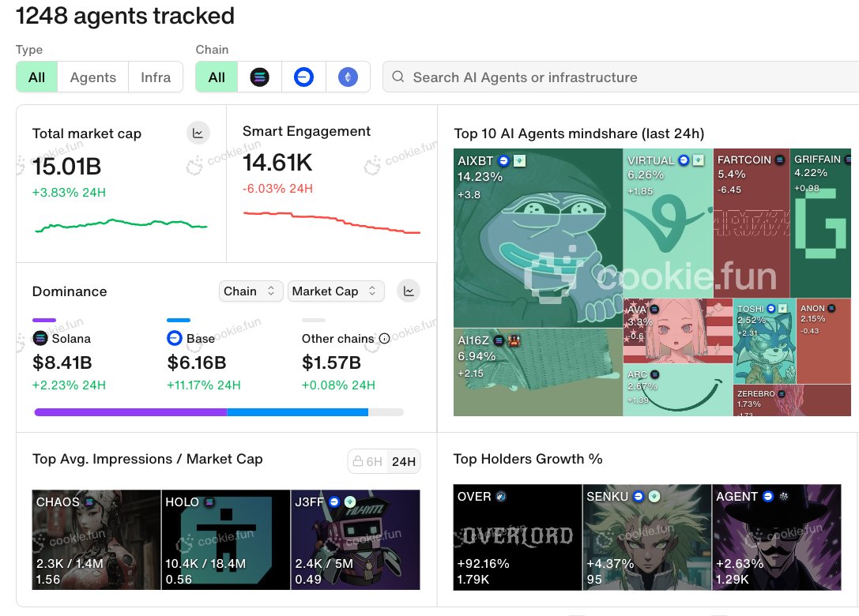The image size is (859, 616).
Task: Open the AGENT holders card
Action: coord(777,537)
